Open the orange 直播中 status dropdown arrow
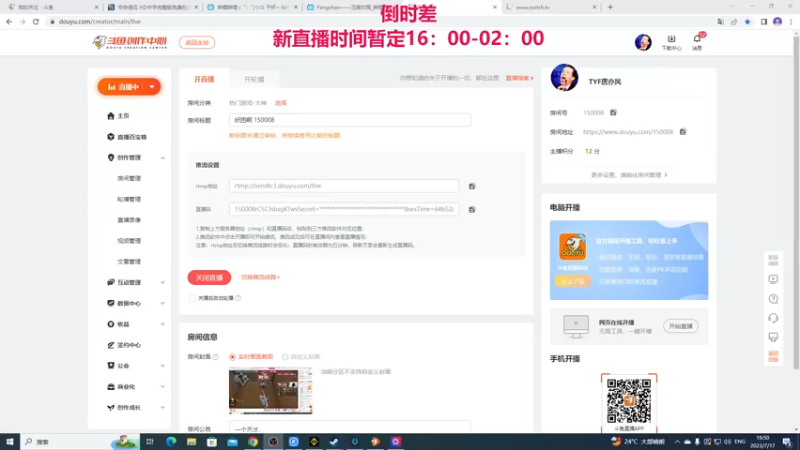The width and height of the screenshot is (800, 450). point(152,87)
